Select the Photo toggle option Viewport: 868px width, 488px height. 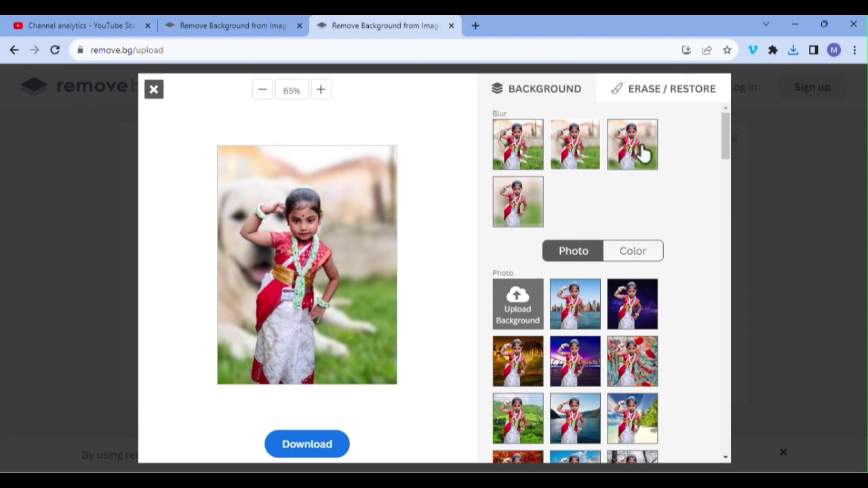pos(573,251)
